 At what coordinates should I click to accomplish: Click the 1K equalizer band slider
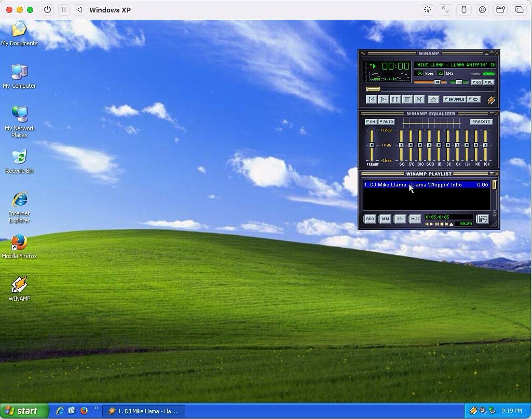tap(439, 145)
